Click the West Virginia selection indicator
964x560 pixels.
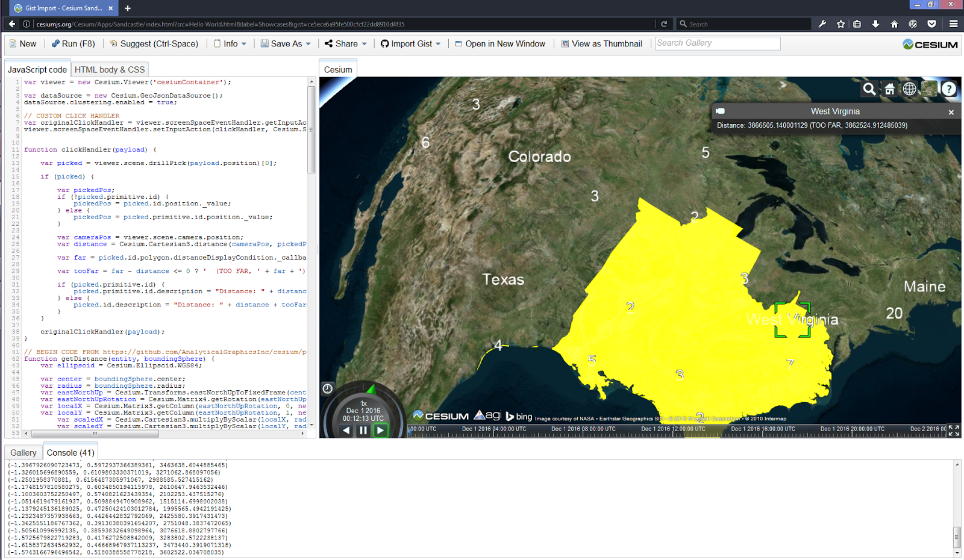tap(792, 320)
